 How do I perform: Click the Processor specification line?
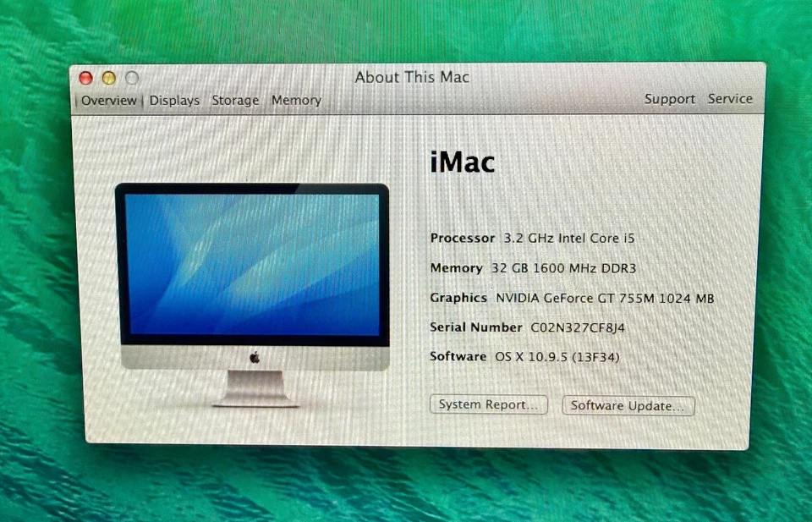[532, 239]
